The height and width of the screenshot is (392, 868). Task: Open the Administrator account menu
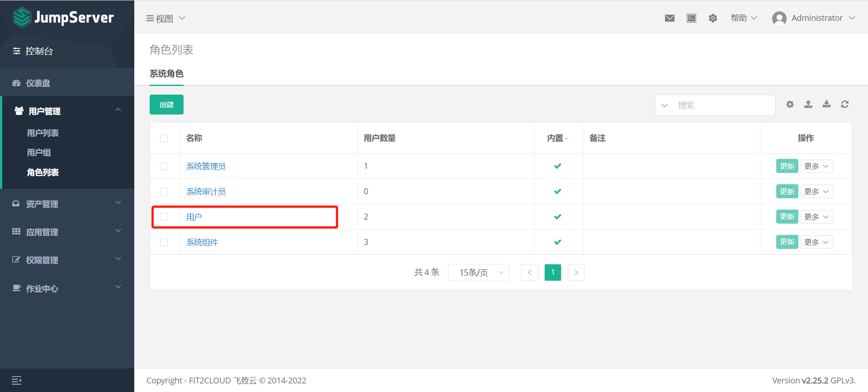tap(814, 18)
